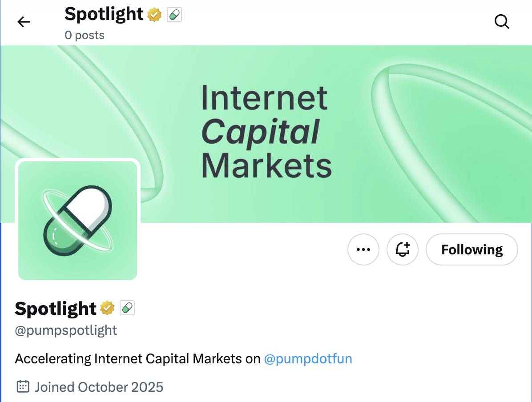Select the Spotlight header title
The width and height of the screenshot is (532, 402).
click(x=104, y=14)
